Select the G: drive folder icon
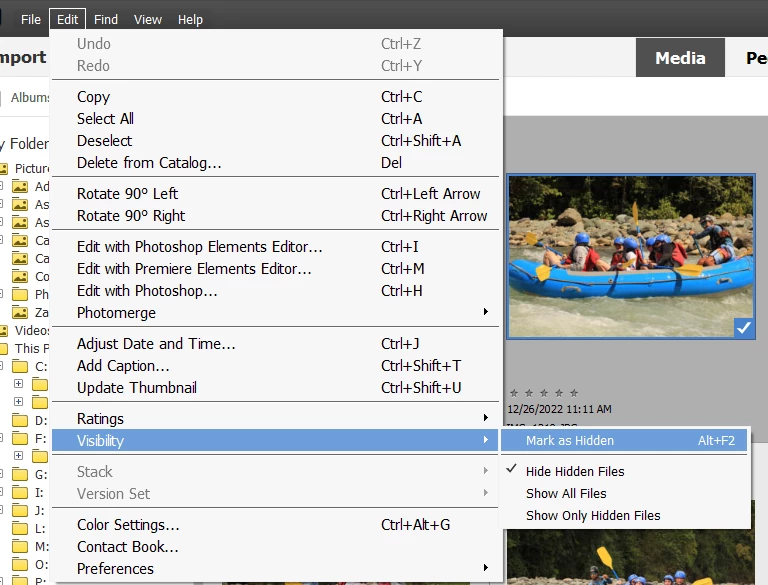 (x=20, y=474)
